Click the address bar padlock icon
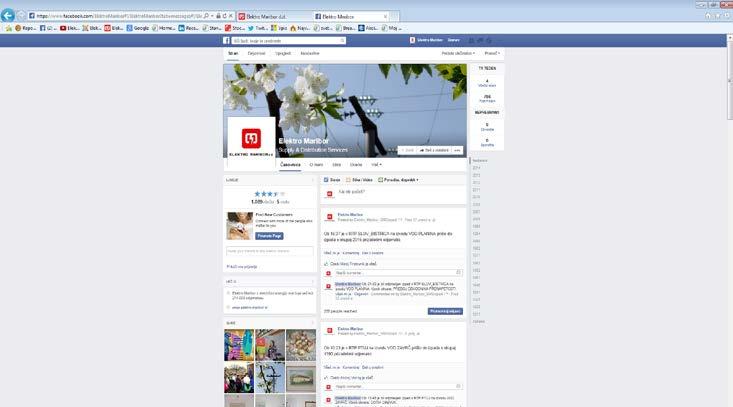The height and width of the screenshot is (407, 733). (x=218, y=16)
